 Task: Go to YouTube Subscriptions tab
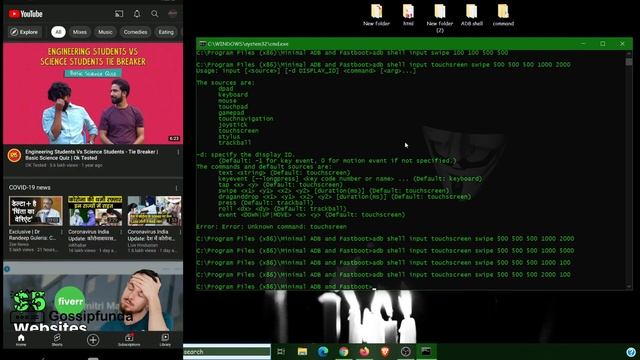[129, 340]
